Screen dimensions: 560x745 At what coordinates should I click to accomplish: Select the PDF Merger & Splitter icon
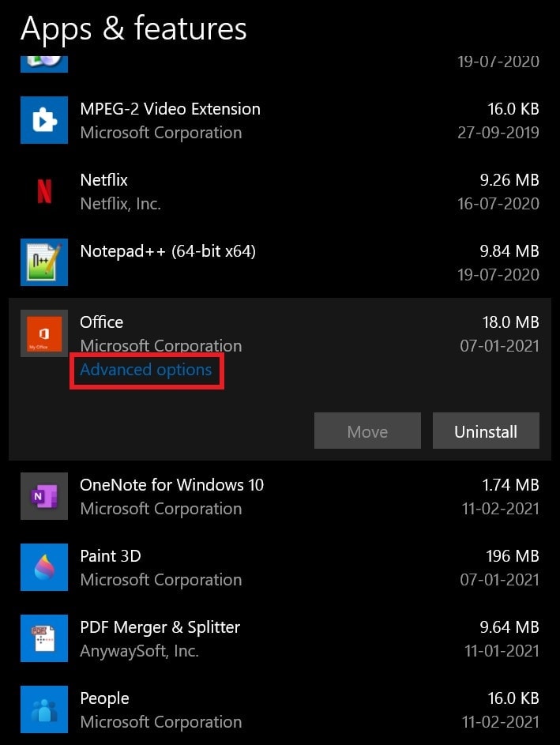(x=44, y=638)
